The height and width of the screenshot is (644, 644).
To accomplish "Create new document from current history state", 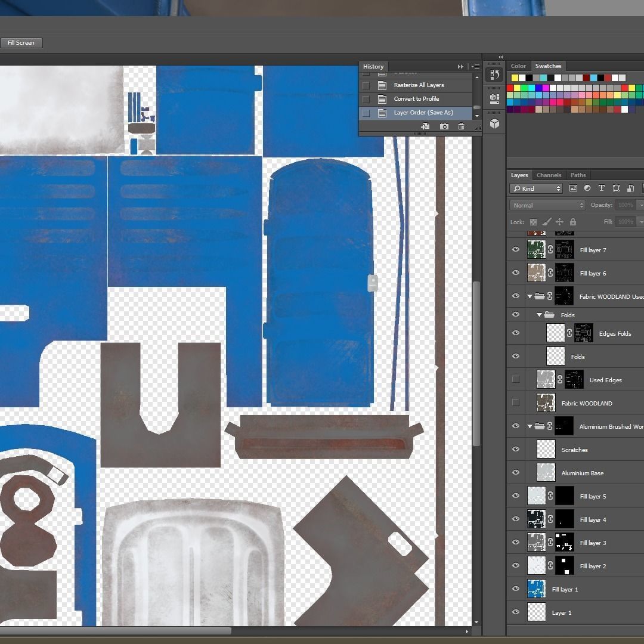I will point(425,126).
